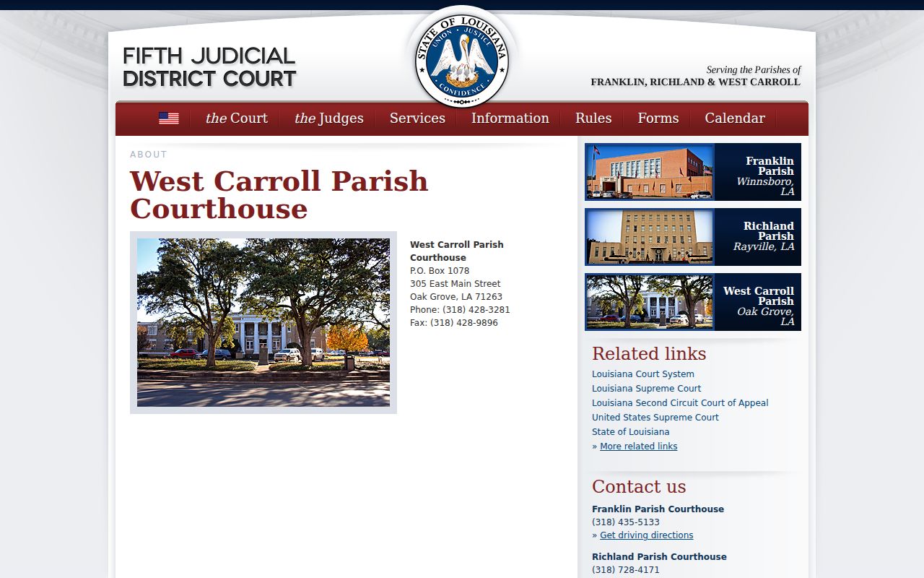Open the Information menu item
The width and height of the screenshot is (924, 578).
click(x=510, y=118)
